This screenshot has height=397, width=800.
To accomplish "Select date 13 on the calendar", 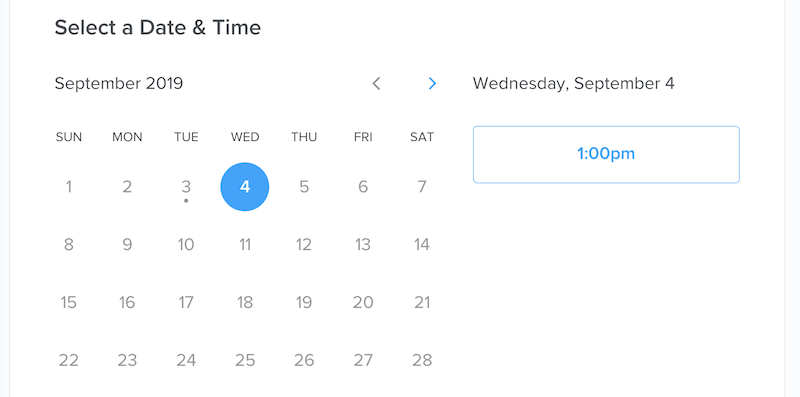I will (x=363, y=245).
